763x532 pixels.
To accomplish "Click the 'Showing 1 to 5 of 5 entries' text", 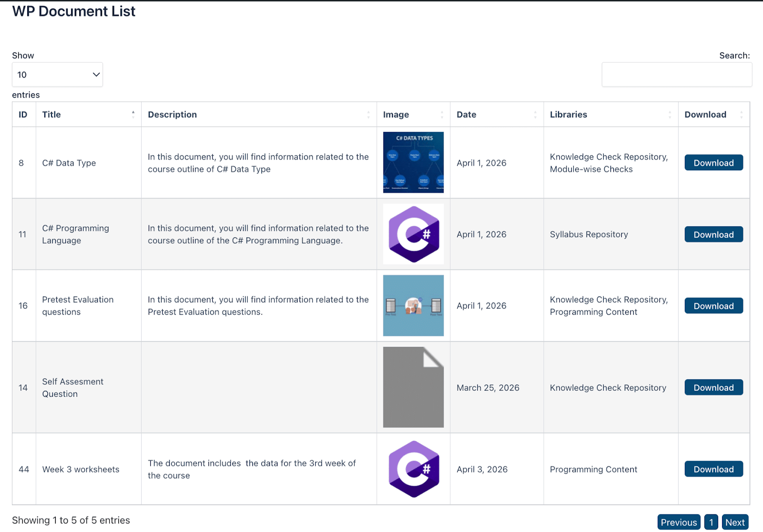I will 71,520.
